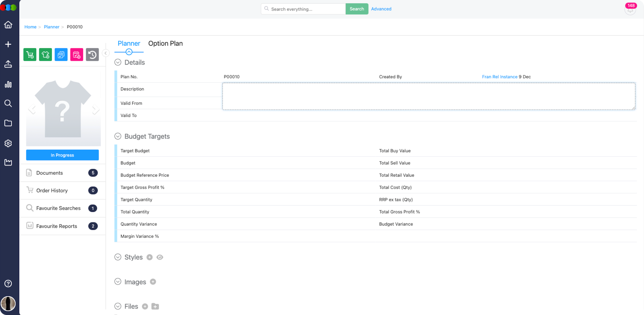Click the green add style t-shirt icon

[45, 55]
